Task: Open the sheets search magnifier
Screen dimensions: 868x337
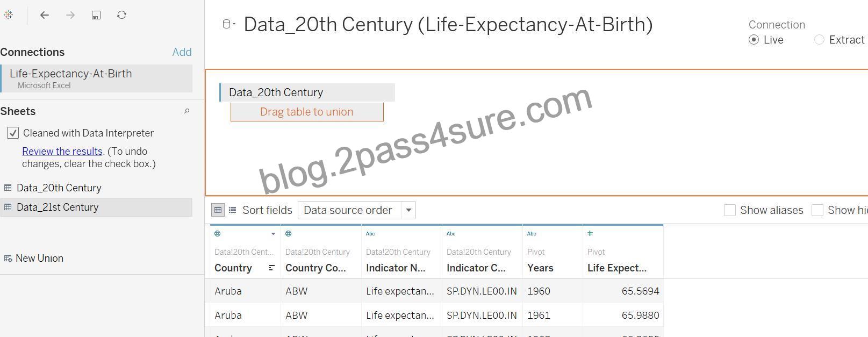Action: (186, 111)
